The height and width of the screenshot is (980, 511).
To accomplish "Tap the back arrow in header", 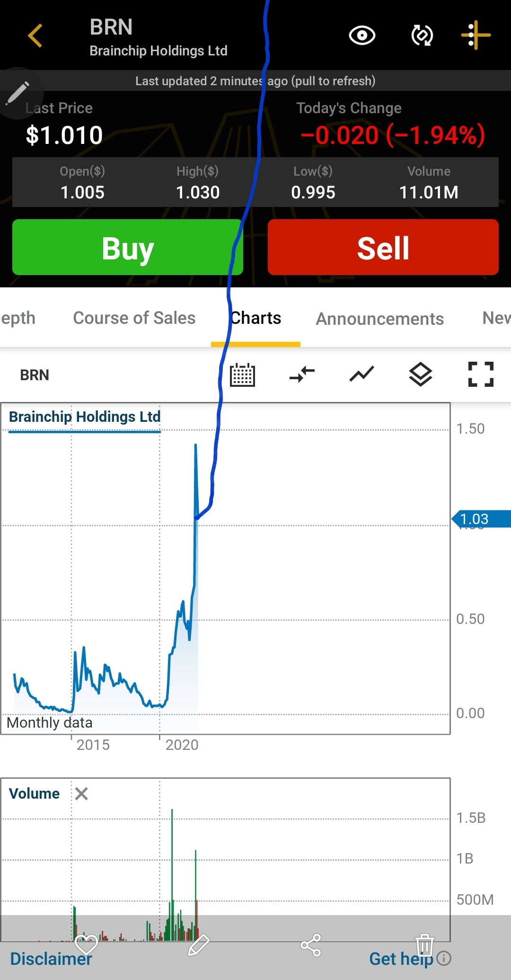I will tap(35, 36).
